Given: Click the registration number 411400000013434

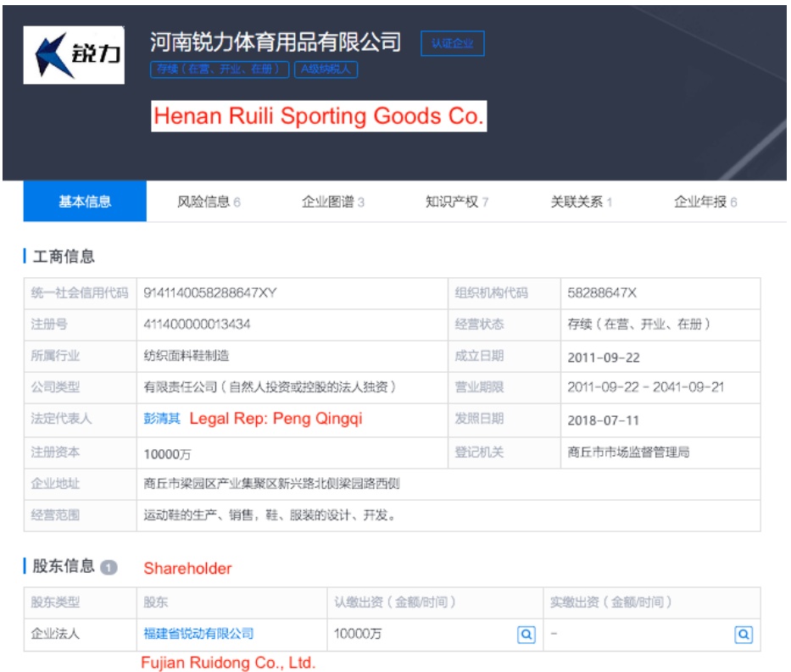Looking at the screenshot, I should [x=197, y=325].
